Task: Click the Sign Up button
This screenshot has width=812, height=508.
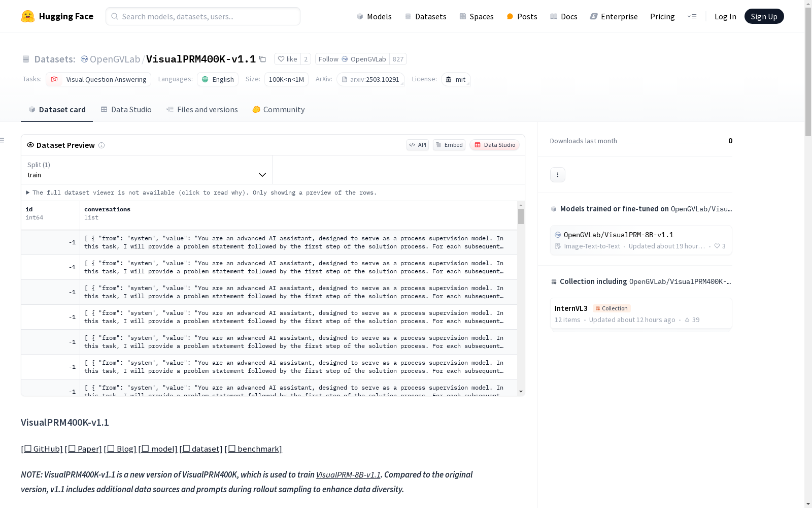Action: tap(764, 16)
